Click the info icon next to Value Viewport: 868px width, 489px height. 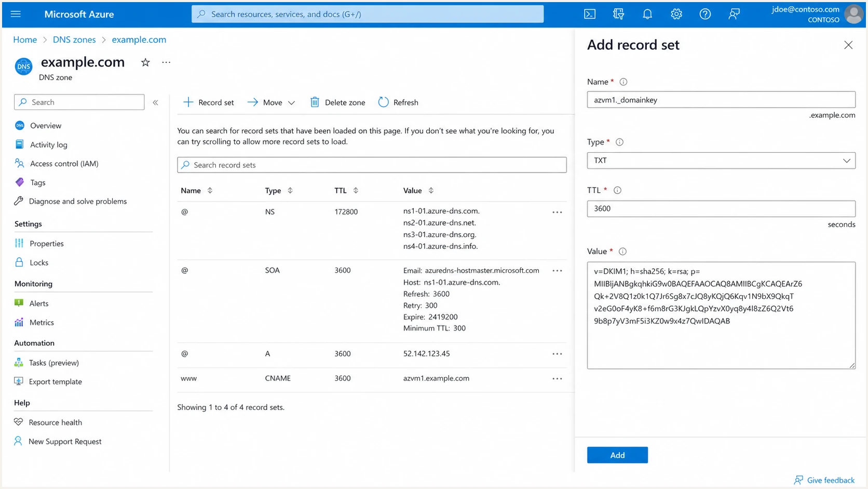point(622,252)
